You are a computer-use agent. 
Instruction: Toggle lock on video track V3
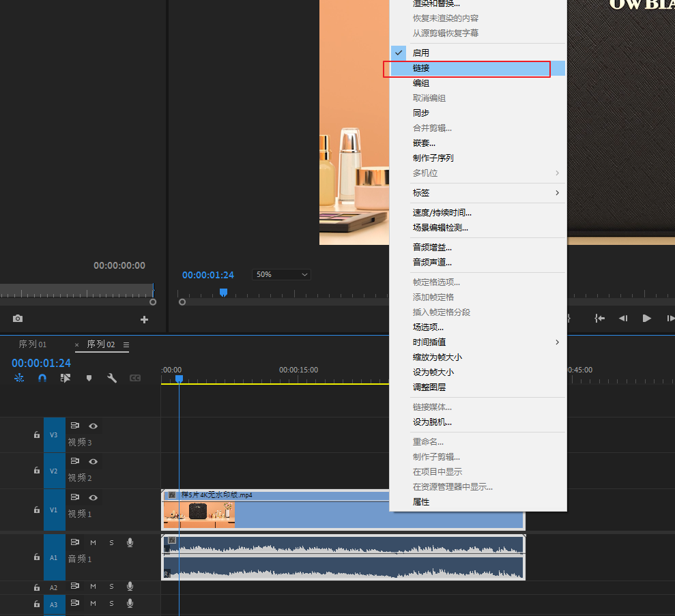point(37,435)
